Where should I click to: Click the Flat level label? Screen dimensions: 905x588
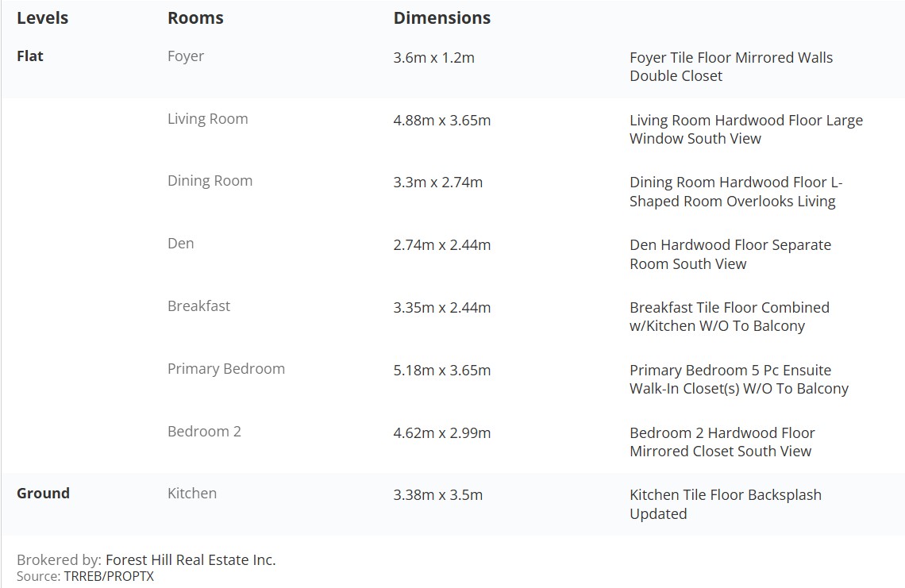(30, 56)
